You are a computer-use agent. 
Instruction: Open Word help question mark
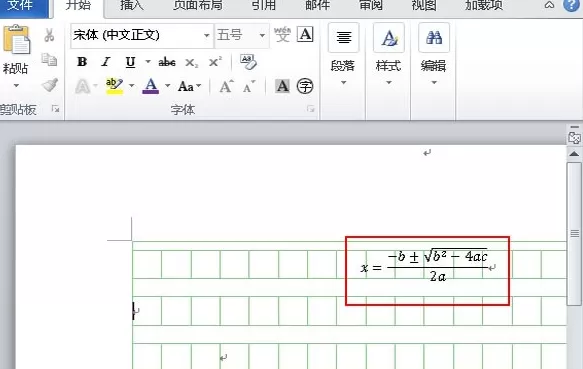pos(572,5)
